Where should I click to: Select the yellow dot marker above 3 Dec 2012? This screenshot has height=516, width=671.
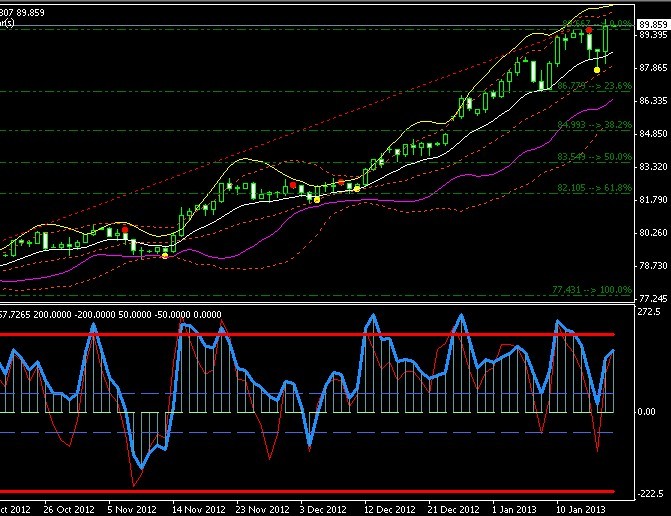317,200
